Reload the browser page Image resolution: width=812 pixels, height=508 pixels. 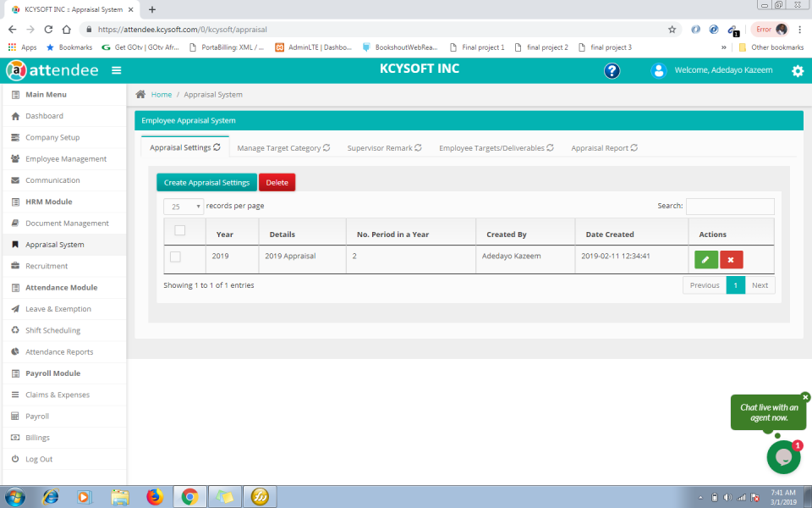(48, 30)
